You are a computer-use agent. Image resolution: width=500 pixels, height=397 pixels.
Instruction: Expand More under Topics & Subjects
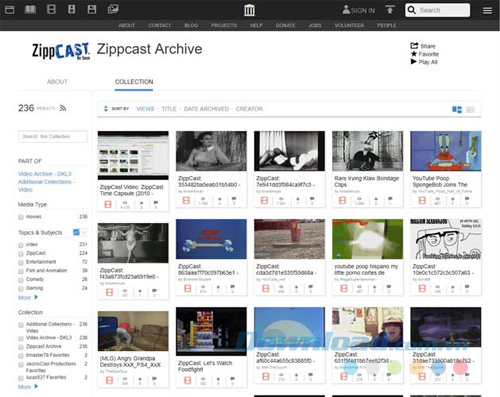pos(28,297)
